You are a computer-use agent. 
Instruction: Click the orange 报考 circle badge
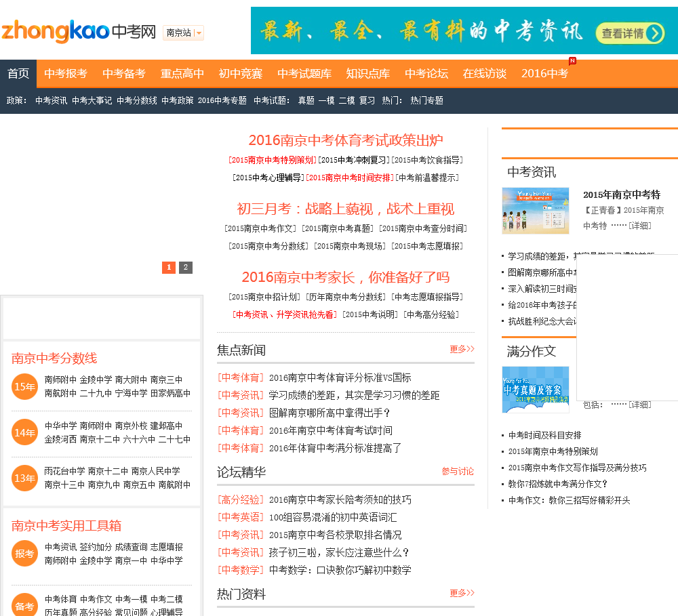tap(24, 554)
